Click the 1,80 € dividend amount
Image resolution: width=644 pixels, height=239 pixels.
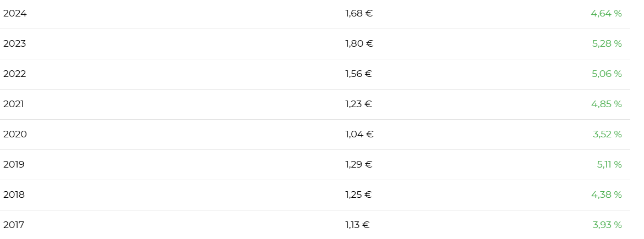tap(359, 44)
